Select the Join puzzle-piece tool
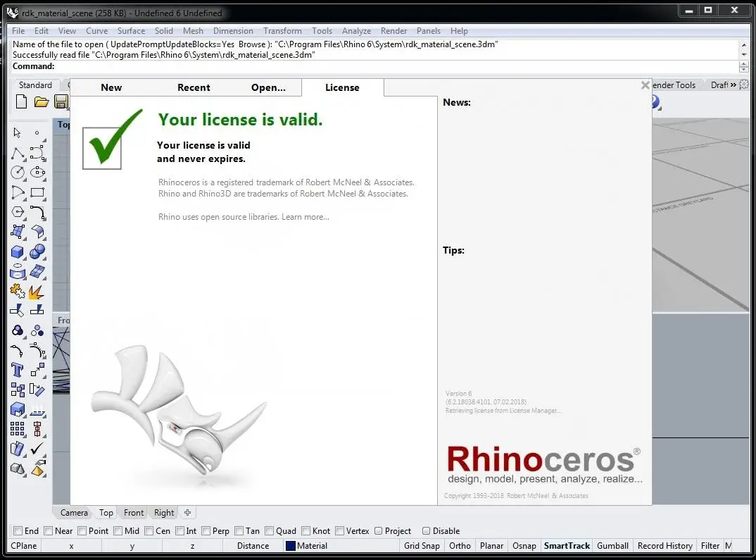Screen dimensions: 756x560 coord(18,291)
